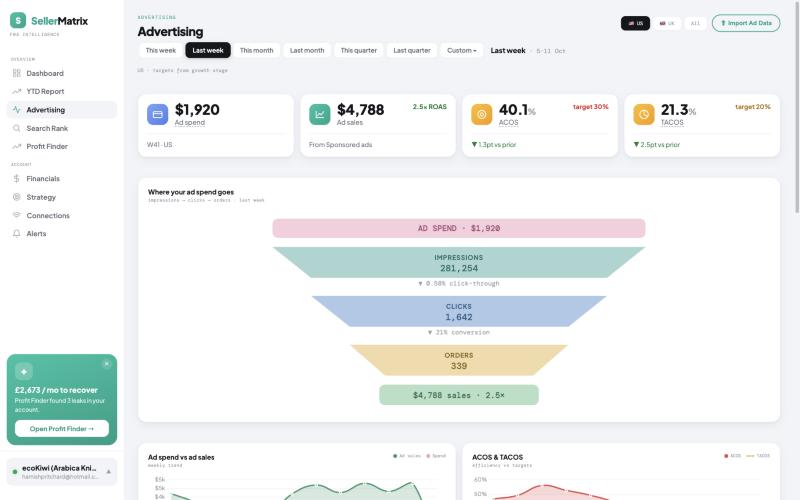Select the This week period tab
The image size is (800, 500).
click(161, 51)
